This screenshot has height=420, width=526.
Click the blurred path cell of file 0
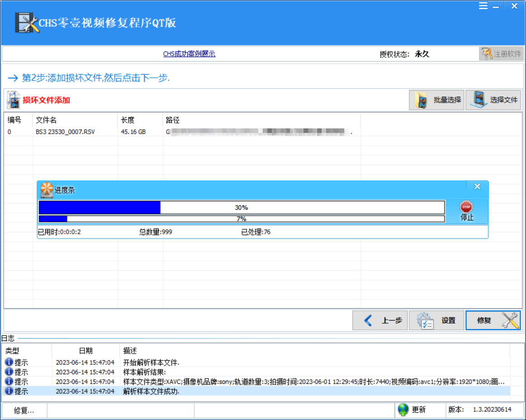click(259, 132)
